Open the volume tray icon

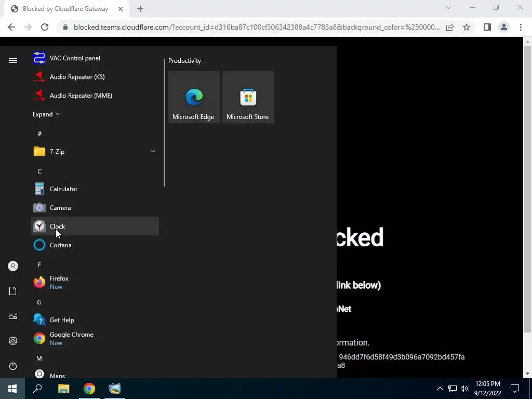tap(464, 389)
